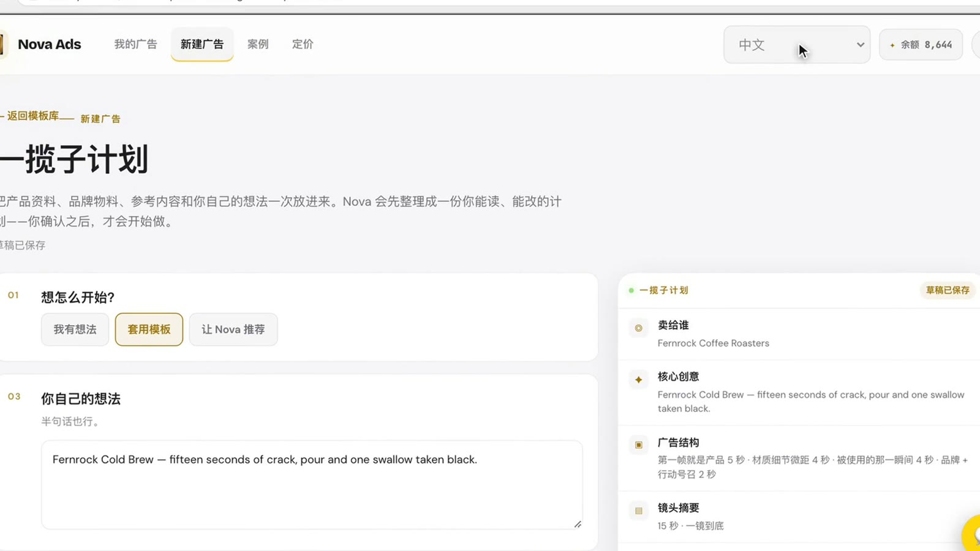The width and height of the screenshot is (980, 551).
Task: Click the 新建广告 breadcrumb text
Action: click(x=100, y=119)
